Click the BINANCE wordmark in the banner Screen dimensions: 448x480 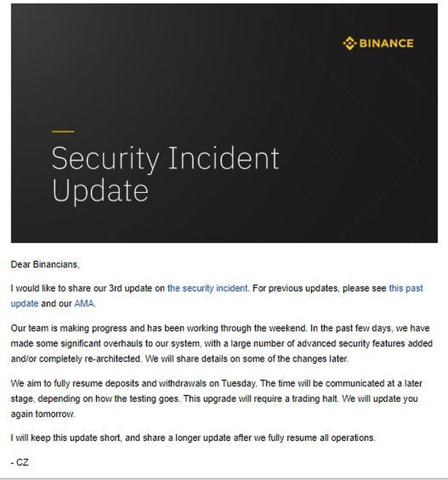386,44
